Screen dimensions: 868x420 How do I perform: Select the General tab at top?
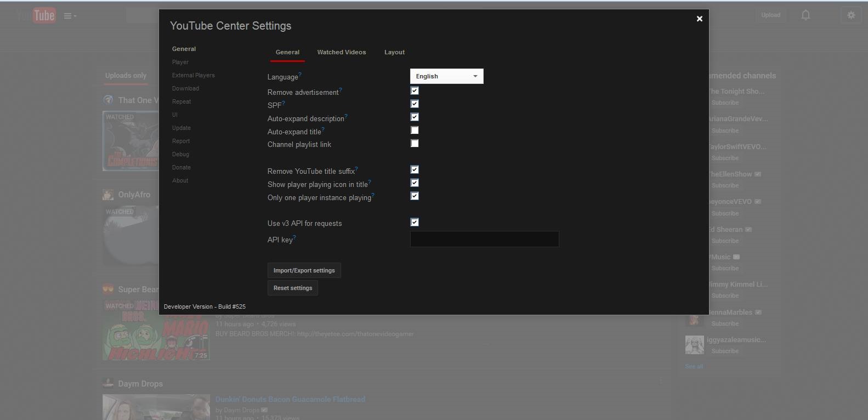(x=287, y=52)
